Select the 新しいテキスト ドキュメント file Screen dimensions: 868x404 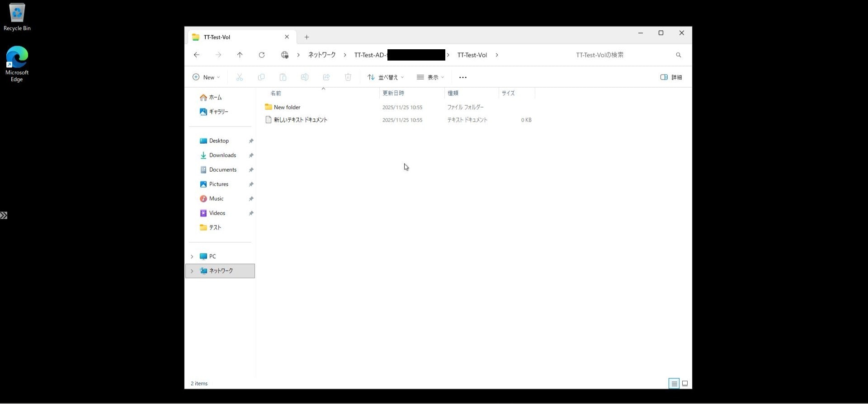(x=301, y=120)
